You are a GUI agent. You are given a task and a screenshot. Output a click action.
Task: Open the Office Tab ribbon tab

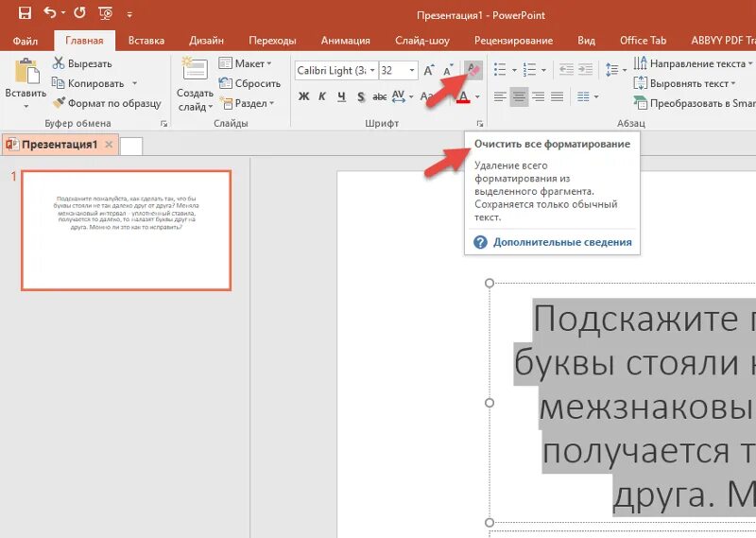pos(643,41)
